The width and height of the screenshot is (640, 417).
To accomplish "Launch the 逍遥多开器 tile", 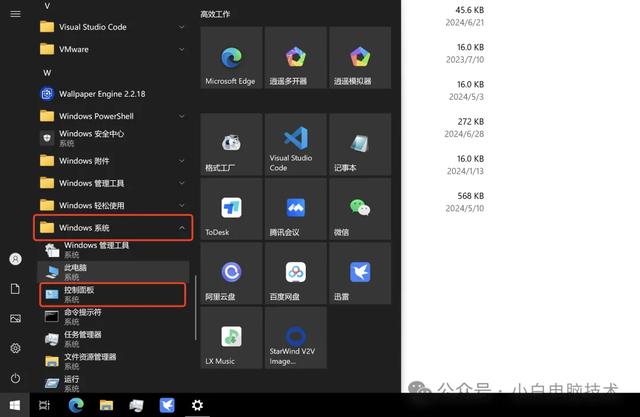I will pos(296,58).
